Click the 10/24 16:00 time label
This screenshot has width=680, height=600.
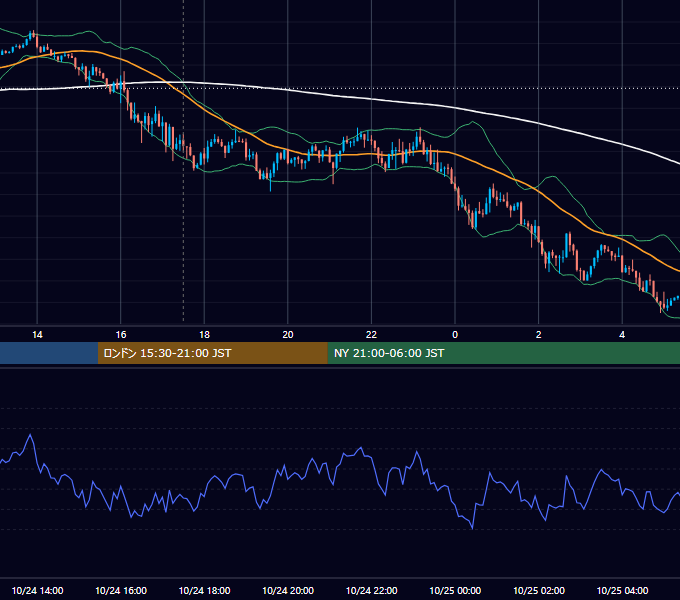(x=121, y=590)
